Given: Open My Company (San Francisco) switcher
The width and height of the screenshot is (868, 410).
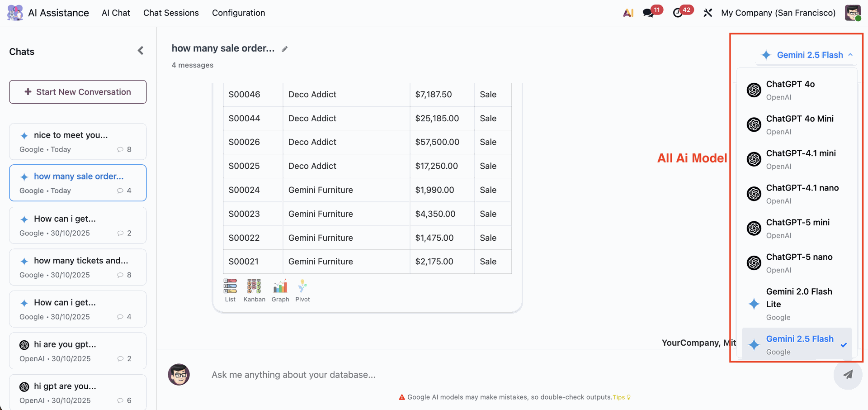Looking at the screenshot, I should coord(778,13).
